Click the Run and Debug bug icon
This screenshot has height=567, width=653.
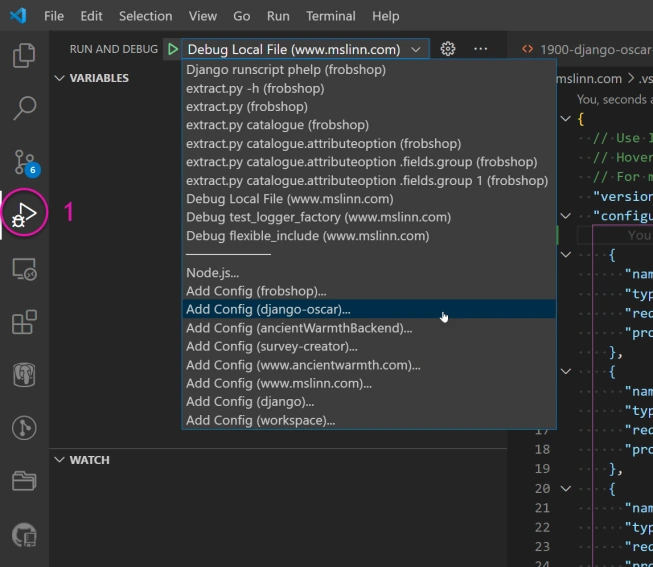(24, 214)
